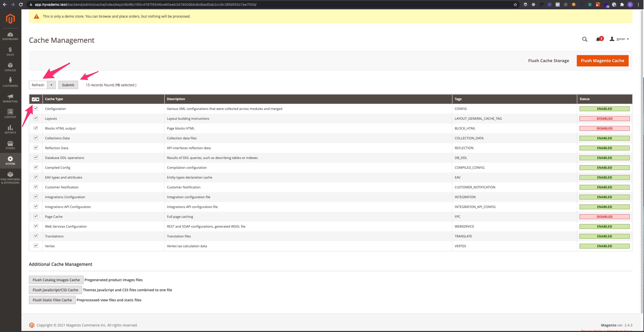Uncheck the Translations checkbox

(x=36, y=236)
